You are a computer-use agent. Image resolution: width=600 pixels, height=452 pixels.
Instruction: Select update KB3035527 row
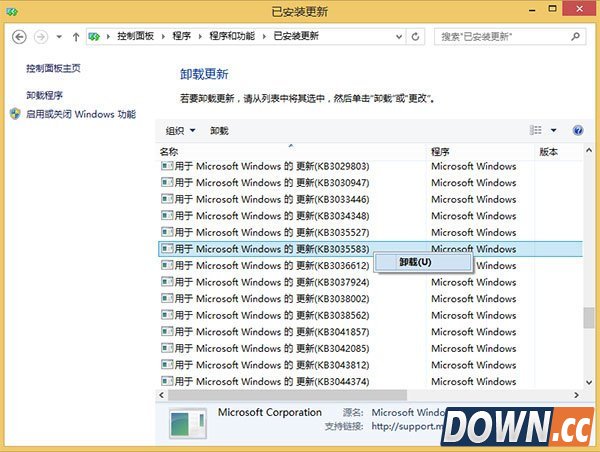370,232
